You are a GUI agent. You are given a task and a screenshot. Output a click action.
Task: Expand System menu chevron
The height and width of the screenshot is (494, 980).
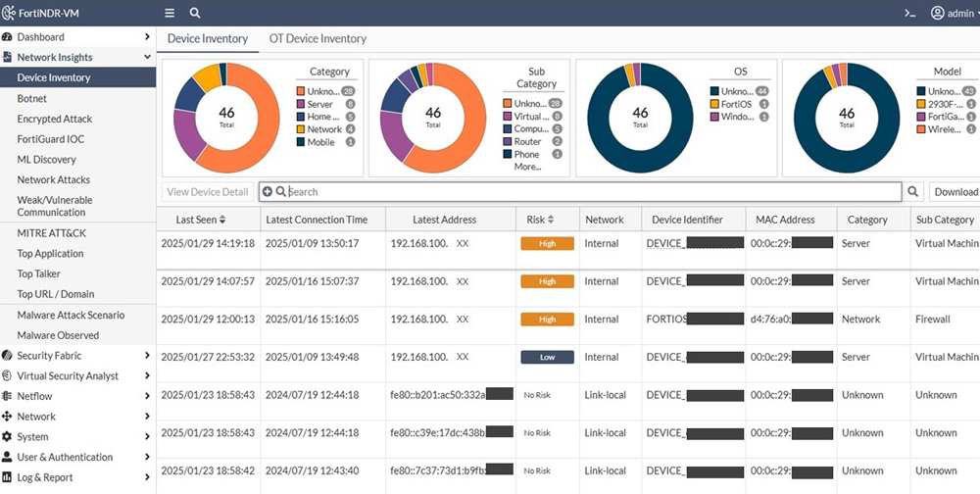(x=147, y=436)
